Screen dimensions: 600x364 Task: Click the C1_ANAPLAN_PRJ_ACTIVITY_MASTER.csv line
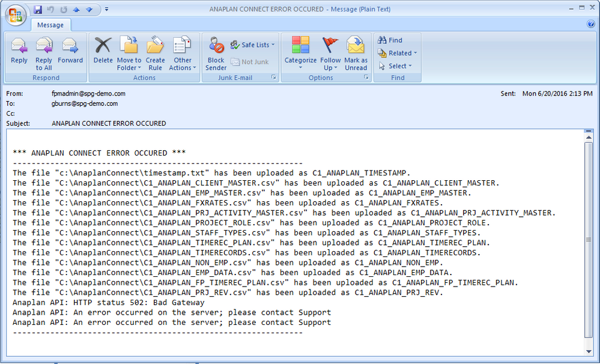[x=284, y=213]
